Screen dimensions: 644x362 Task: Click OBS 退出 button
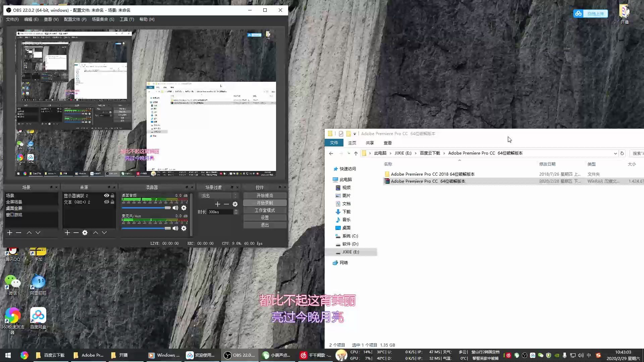pos(265,225)
